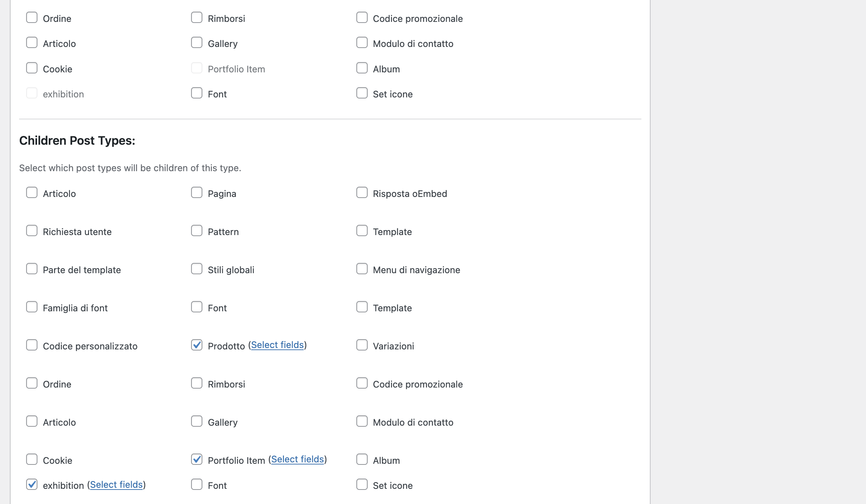Uncheck the checked exhibition checkbox
Image resolution: width=866 pixels, height=504 pixels.
click(x=32, y=485)
